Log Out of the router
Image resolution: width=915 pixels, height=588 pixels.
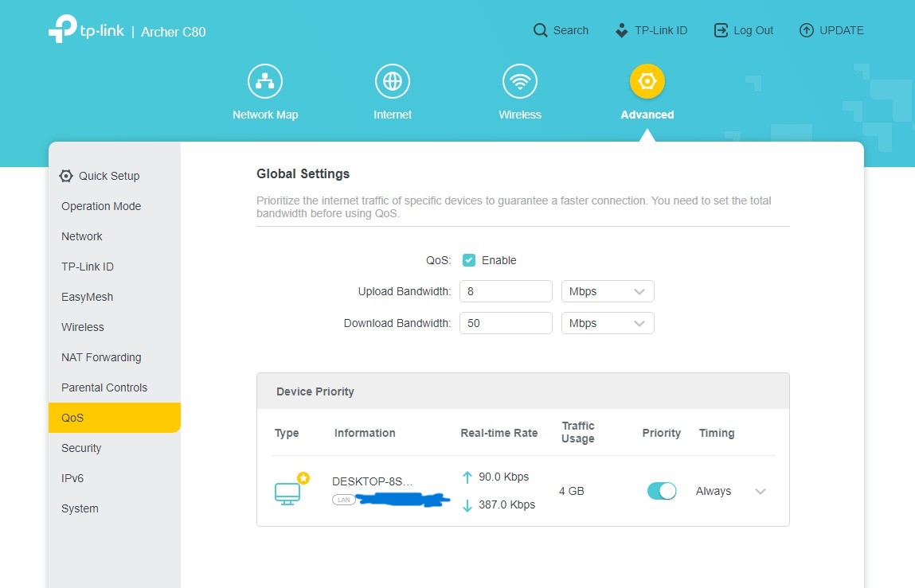tap(744, 30)
